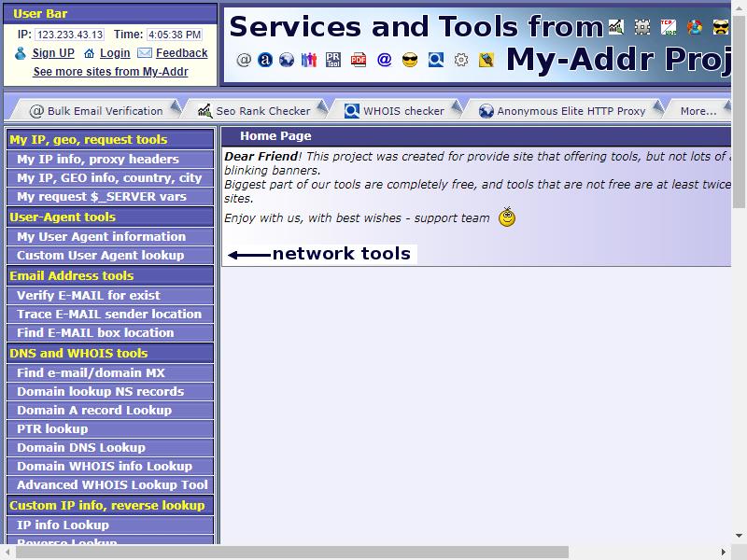The height and width of the screenshot is (560, 747).
Task: Click the envelope icon beside Feedback
Action: (x=145, y=53)
